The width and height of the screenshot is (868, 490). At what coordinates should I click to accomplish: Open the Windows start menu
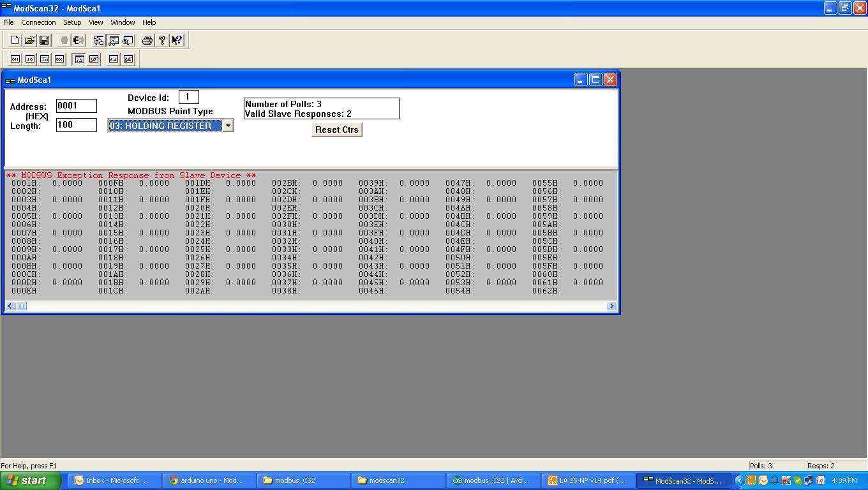pyautogui.click(x=31, y=480)
